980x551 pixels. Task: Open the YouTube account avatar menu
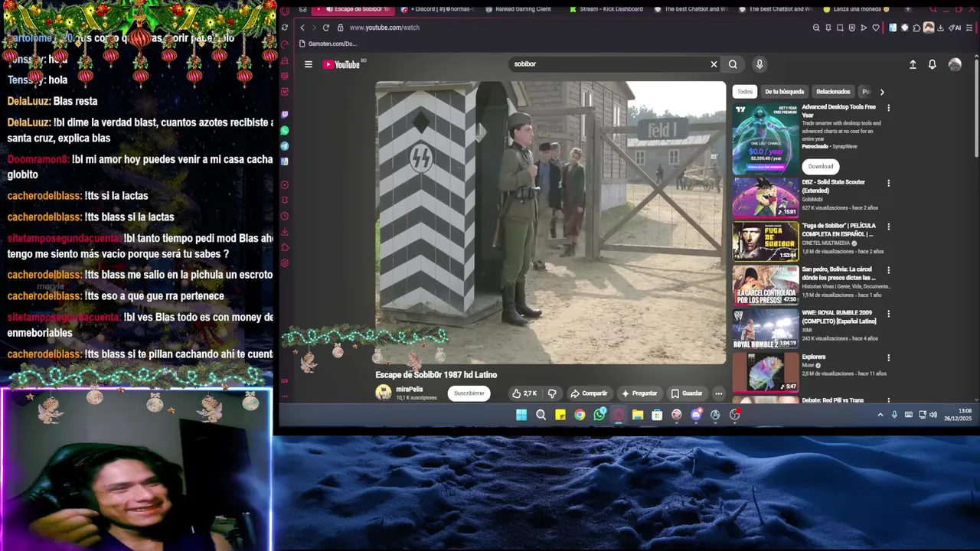(955, 64)
